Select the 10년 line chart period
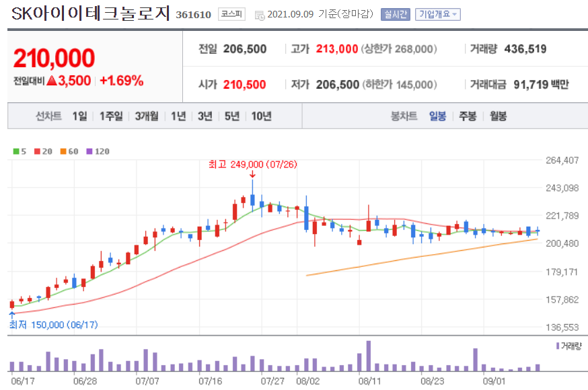The width and height of the screenshot is (588, 390). coord(261,116)
